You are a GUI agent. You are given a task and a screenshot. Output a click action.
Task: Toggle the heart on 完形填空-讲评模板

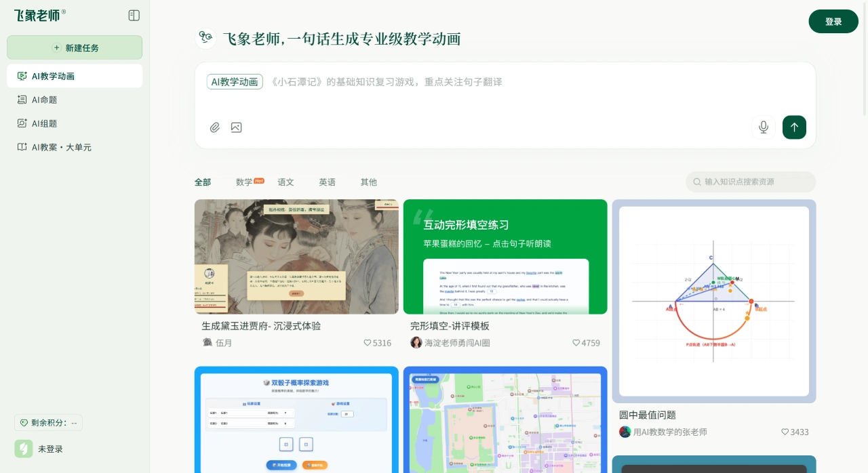coord(576,343)
